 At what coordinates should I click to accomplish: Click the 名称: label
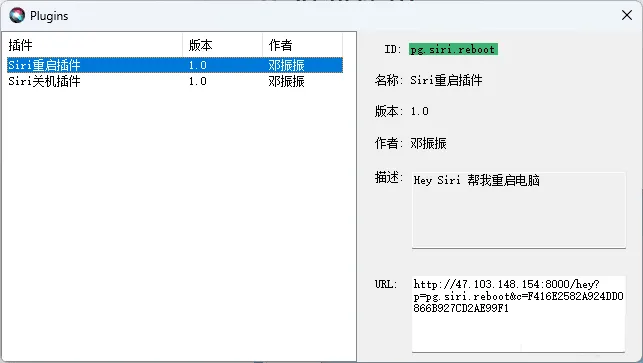[x=389, y=80]
